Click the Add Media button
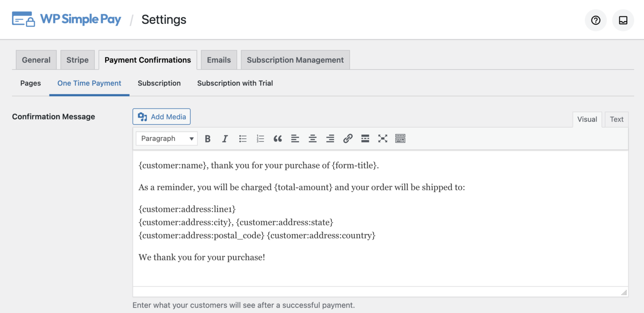The height and width of the screenshot is (313, 644). click(x=161, y=116)
